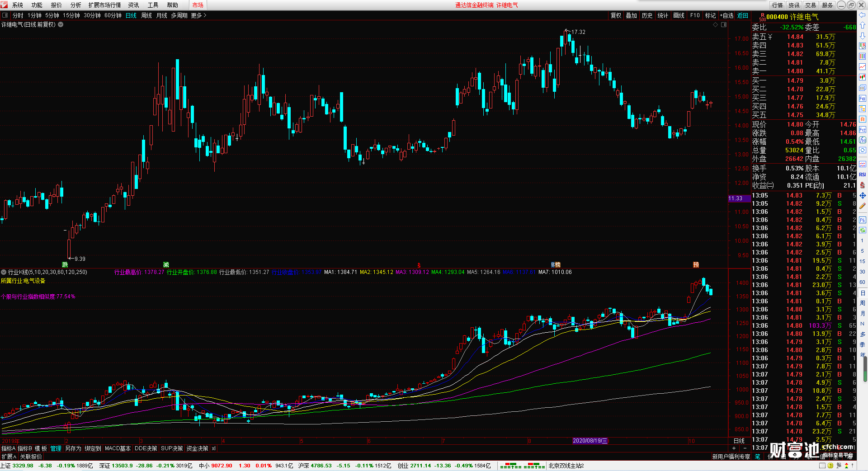Click the small window icon left of 分时
The width and height of the screenshot is (868, 471).
tap(5, 15)
